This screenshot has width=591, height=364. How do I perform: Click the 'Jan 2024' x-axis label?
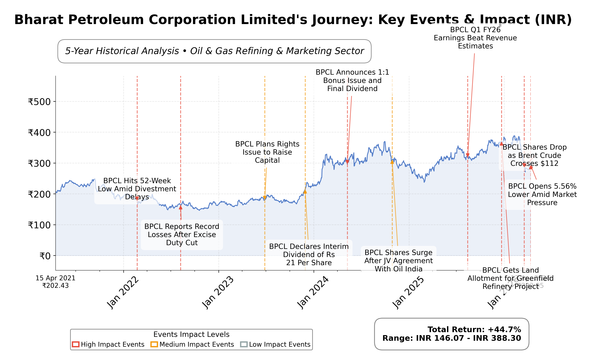pyautogui.click(x=313, y=292)
